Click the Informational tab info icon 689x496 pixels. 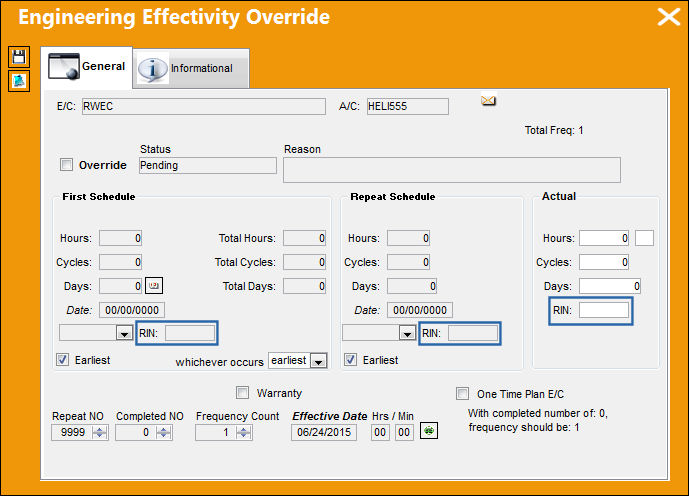[152, 69]
